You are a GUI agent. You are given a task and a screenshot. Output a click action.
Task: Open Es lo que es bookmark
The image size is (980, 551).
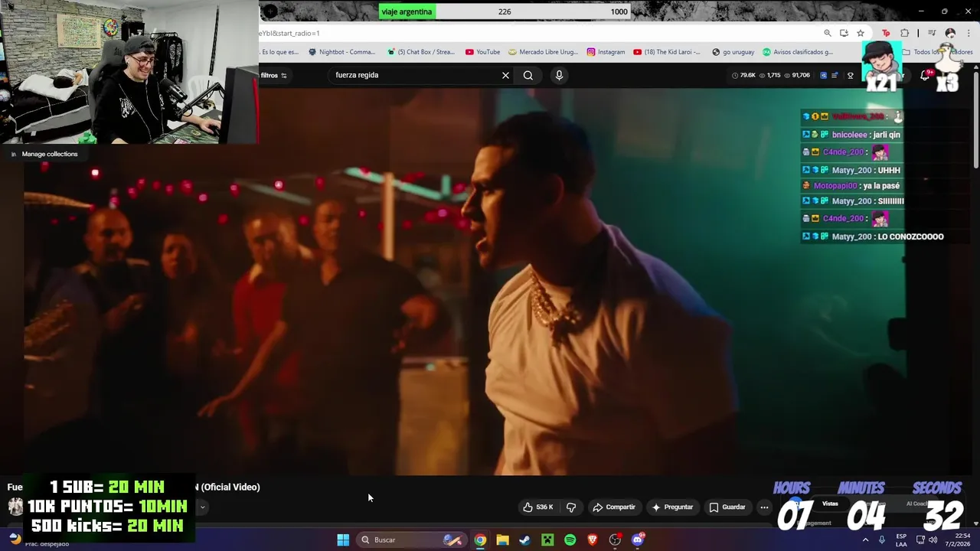click(280, 52)
